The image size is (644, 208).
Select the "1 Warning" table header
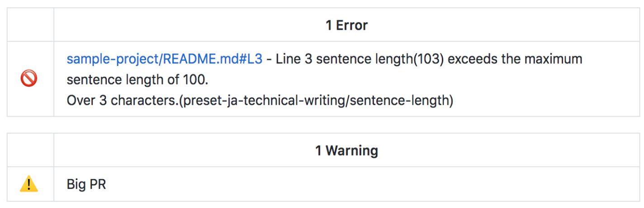point(346,150)
